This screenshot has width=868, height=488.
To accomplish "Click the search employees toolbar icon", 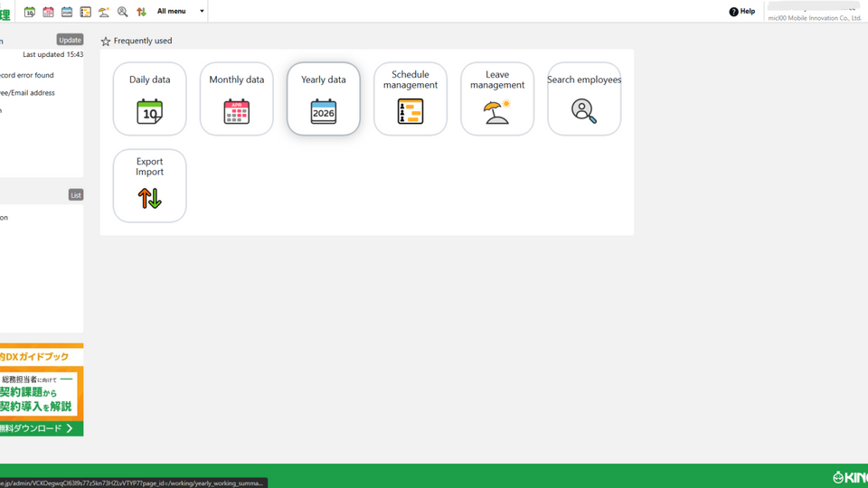I will coord(123,12).
